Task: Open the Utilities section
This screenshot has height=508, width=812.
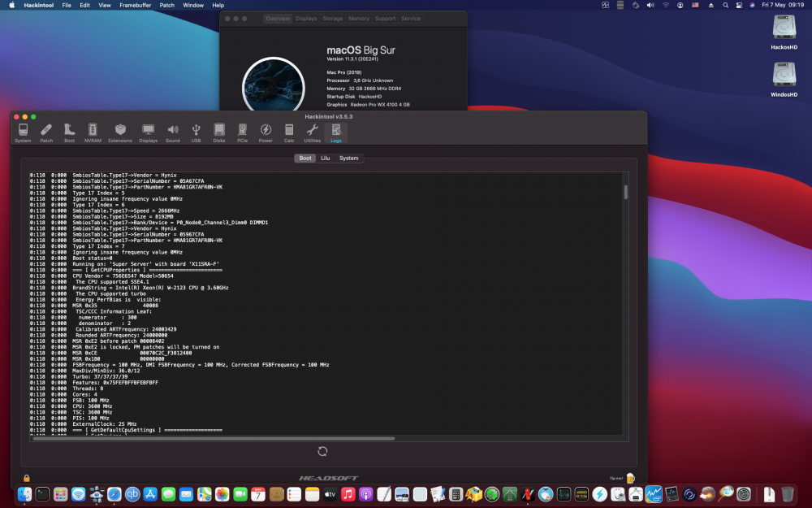Action: (313, 132)
